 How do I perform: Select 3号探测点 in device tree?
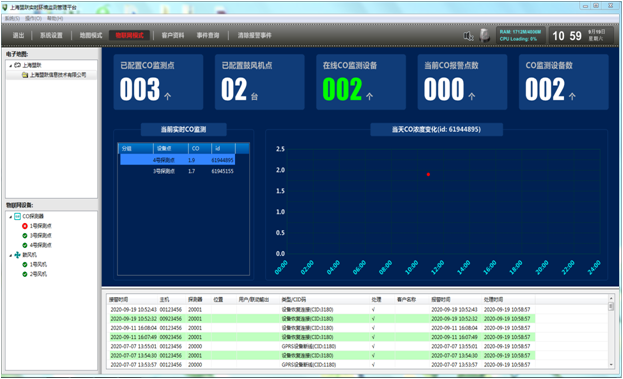(41, 236)
